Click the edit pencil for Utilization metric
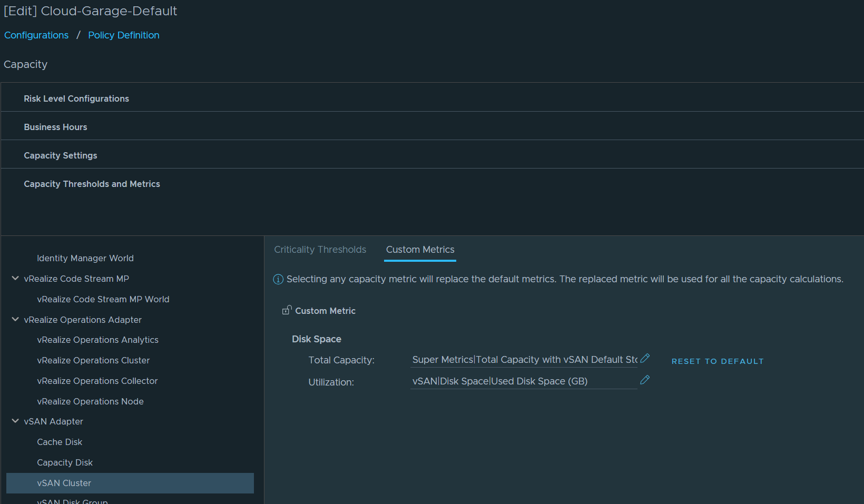The width and height of the screenshot is (864, 504). 644,380
